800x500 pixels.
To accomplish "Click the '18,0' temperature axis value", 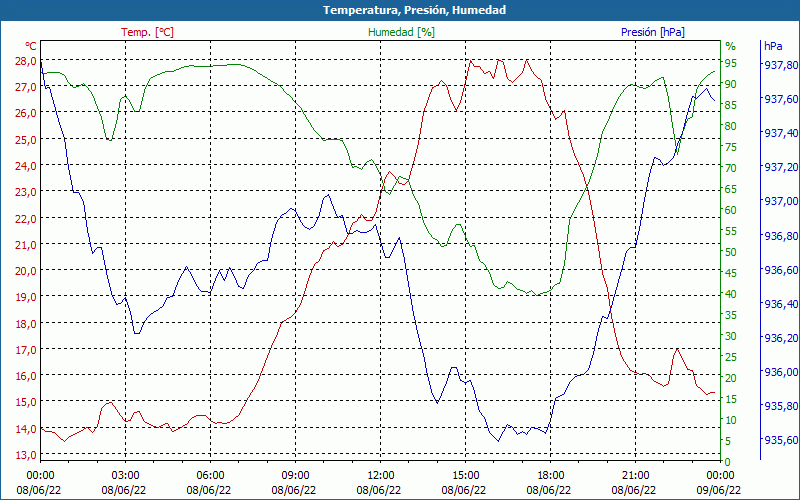I will coord(27,324).
